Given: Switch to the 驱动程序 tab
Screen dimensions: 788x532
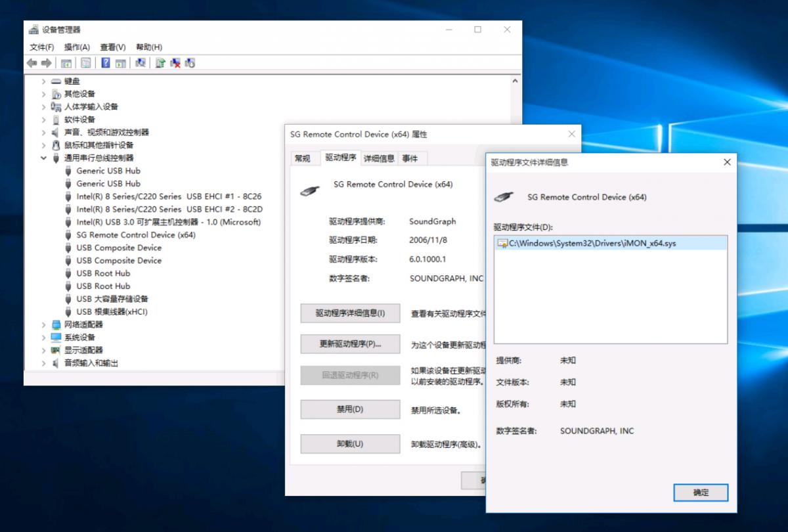Looking at the screenshot, I should 341,158.
